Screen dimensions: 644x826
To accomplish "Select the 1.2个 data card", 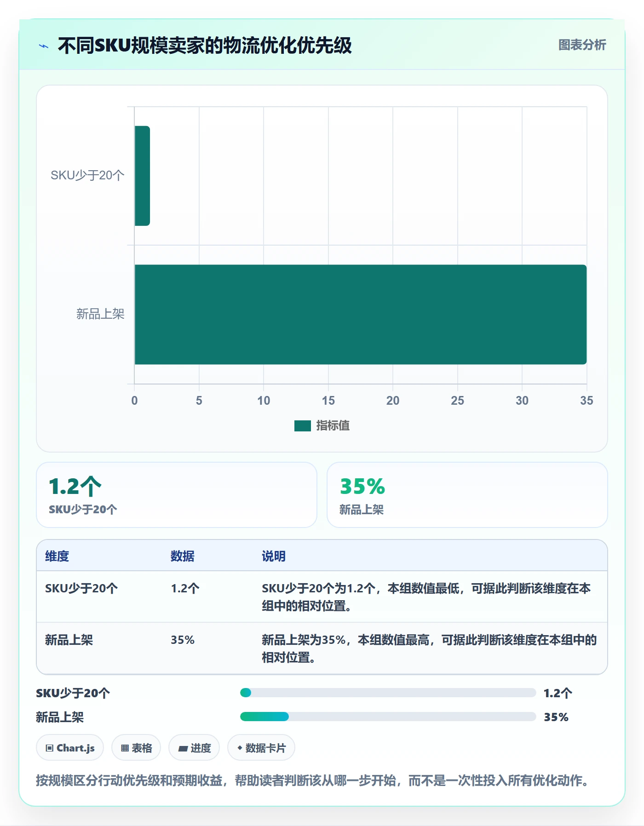I will click(177, 495).
